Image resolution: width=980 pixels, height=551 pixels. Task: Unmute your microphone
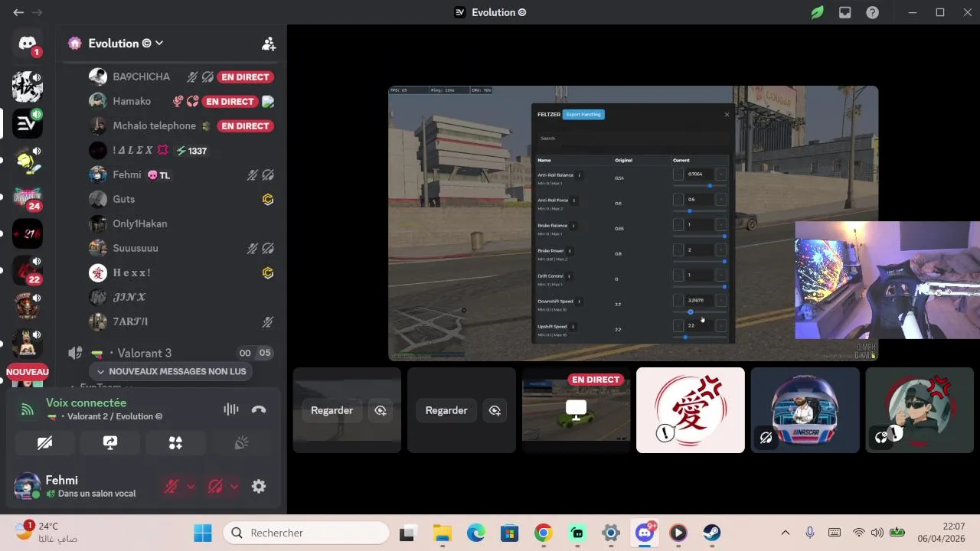(171, 486)
